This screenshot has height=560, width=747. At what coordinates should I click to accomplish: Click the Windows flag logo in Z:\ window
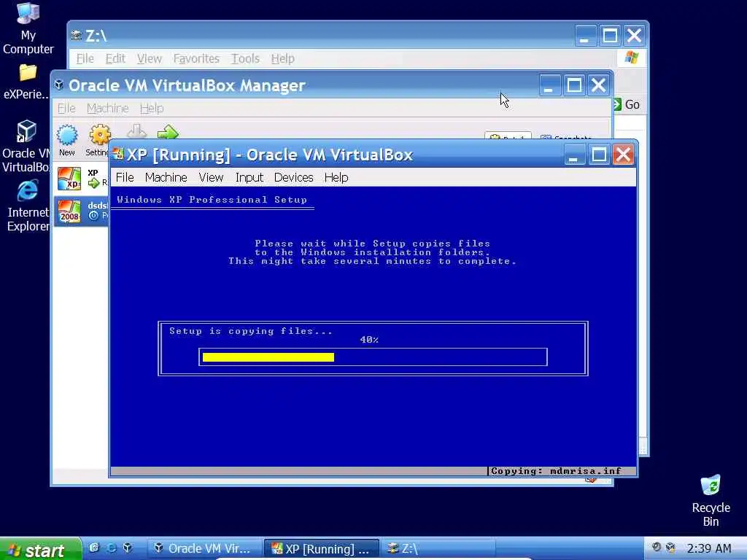632,58
